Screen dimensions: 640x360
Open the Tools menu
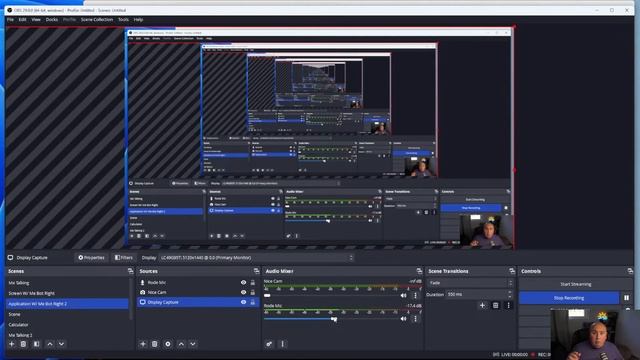[123, 20]
